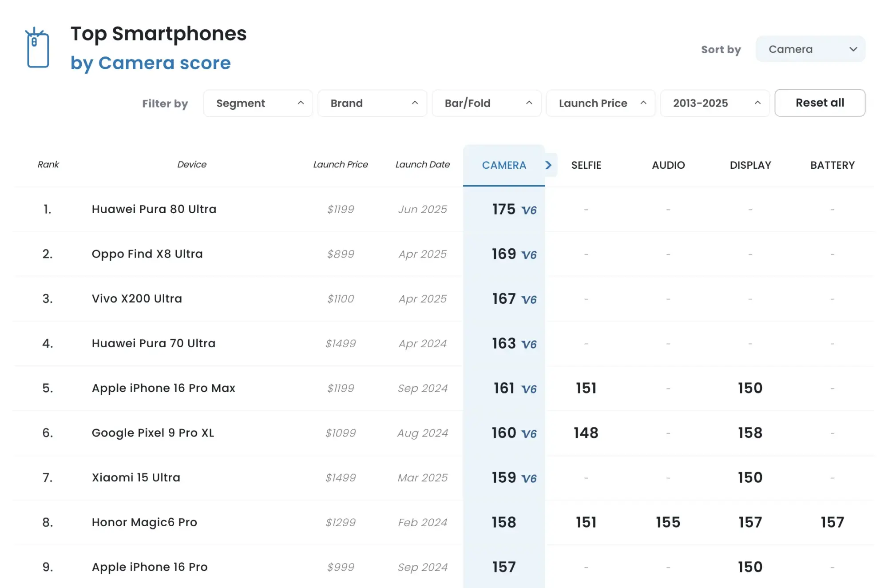Screen dimensions: 888x588
Task: Click the Top Smartphones heading
Action: point(159,34)
